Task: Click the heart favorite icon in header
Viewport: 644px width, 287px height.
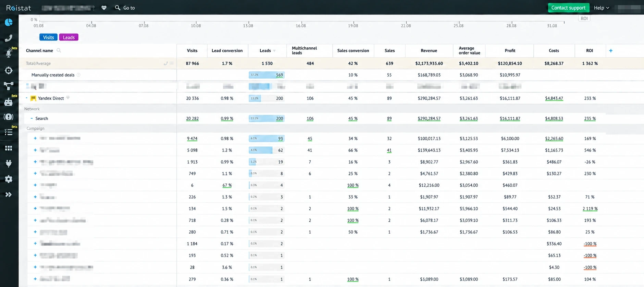Action: click(x=104, y=8)
